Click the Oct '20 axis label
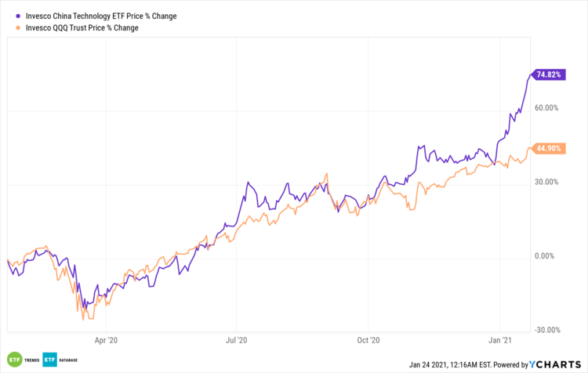Viewport: 588px width, 373px height. tap(368, 341)
